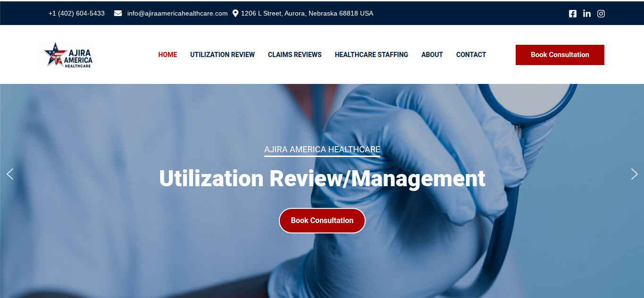The width and height of the screenshot is (644, 298).
Task: Visit the LinkedIn profile icon
Action: [586, 14]
